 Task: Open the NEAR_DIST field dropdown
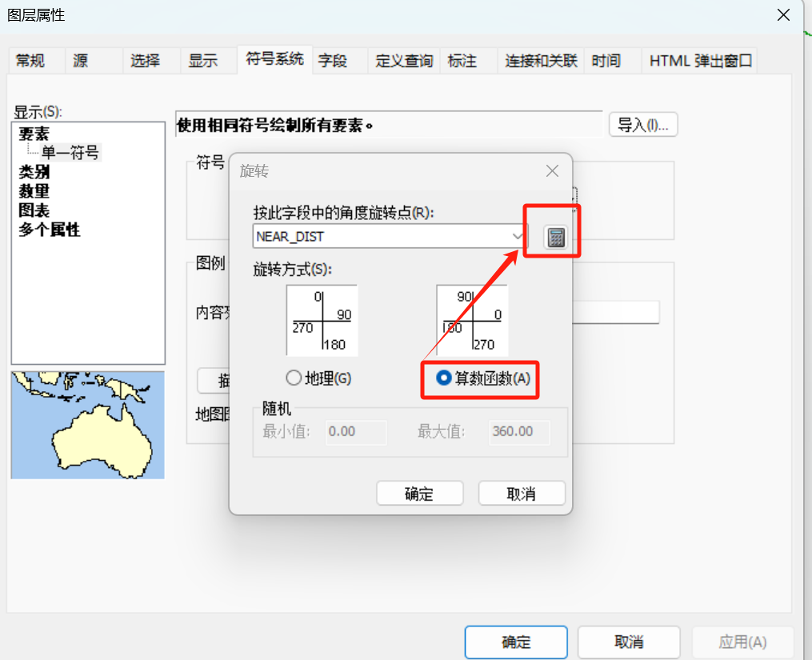tap(516, 236)
